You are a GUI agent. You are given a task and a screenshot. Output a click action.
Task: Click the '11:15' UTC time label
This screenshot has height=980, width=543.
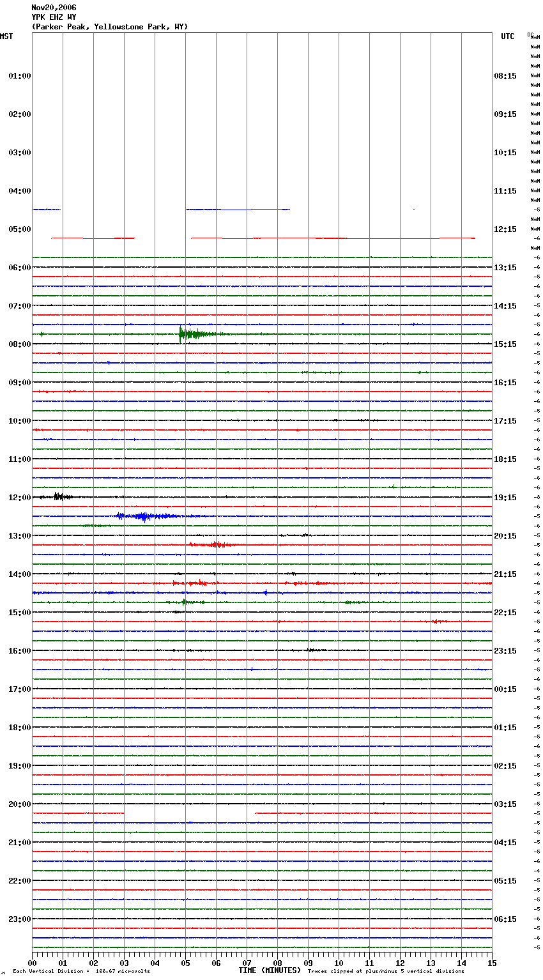(x=505, y=191)
